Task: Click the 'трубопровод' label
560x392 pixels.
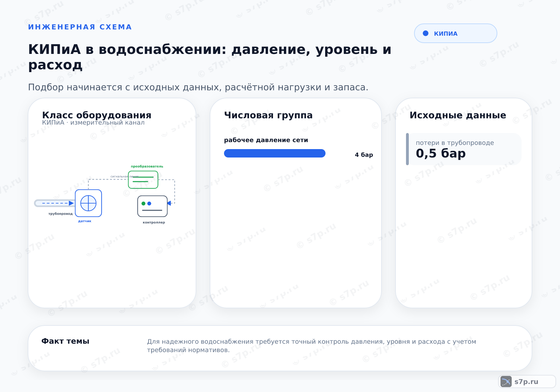Action: click(x=61, y=213)
